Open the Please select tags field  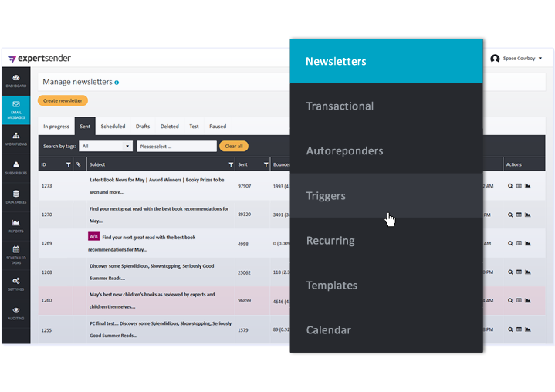click(177, 146)
